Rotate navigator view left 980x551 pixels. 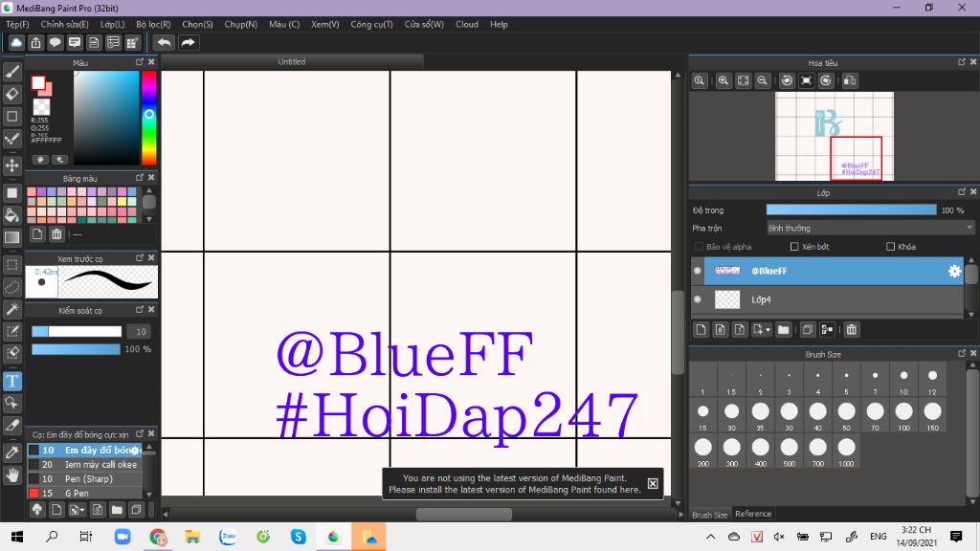787,80
